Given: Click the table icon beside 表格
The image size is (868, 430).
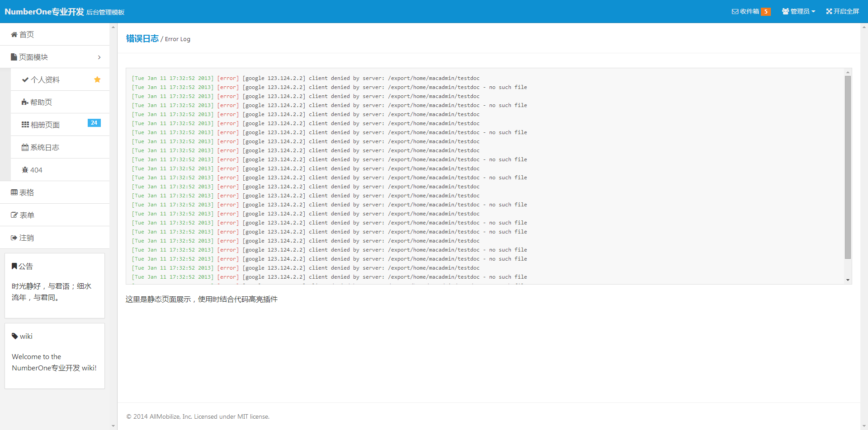Looking at the screenshot, I should tap(14, 193).
